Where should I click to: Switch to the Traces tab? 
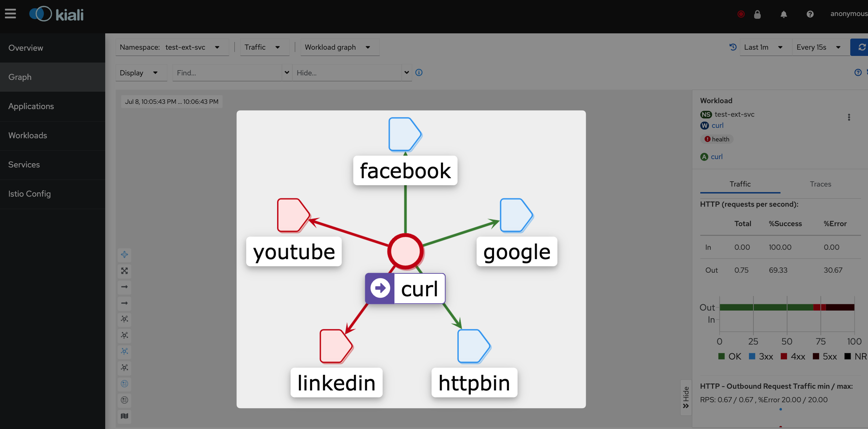820,184
